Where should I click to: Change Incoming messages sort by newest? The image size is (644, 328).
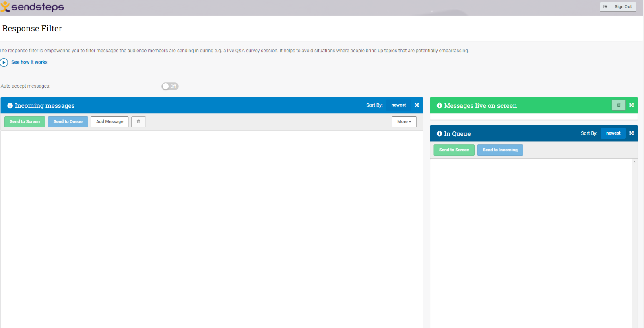point(398,105)
